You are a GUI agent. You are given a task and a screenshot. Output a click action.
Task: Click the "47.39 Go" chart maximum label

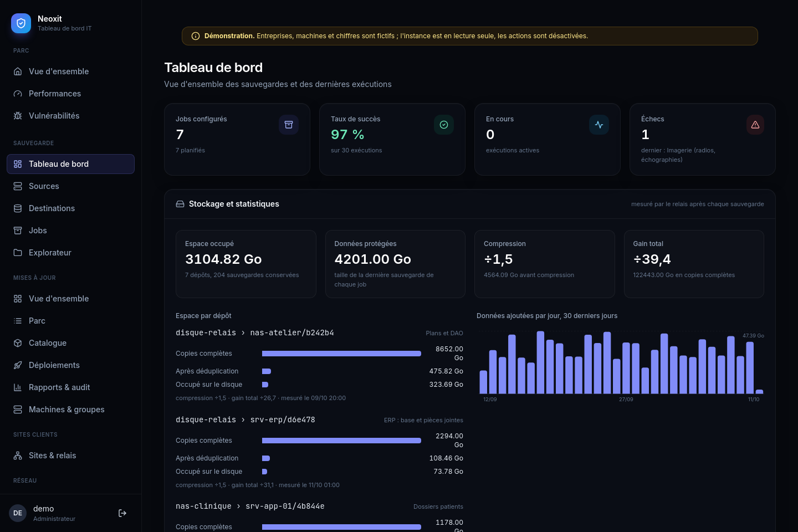click(753, 336)
